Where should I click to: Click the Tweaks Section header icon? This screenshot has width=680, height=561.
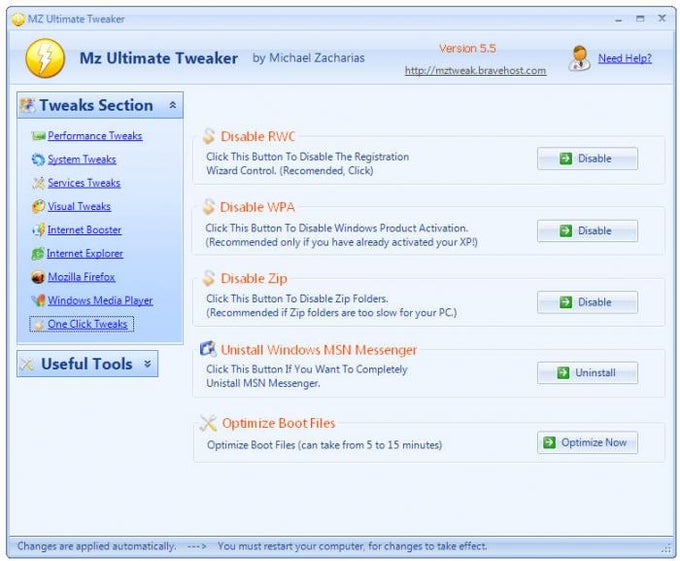[x=28, y=105]
